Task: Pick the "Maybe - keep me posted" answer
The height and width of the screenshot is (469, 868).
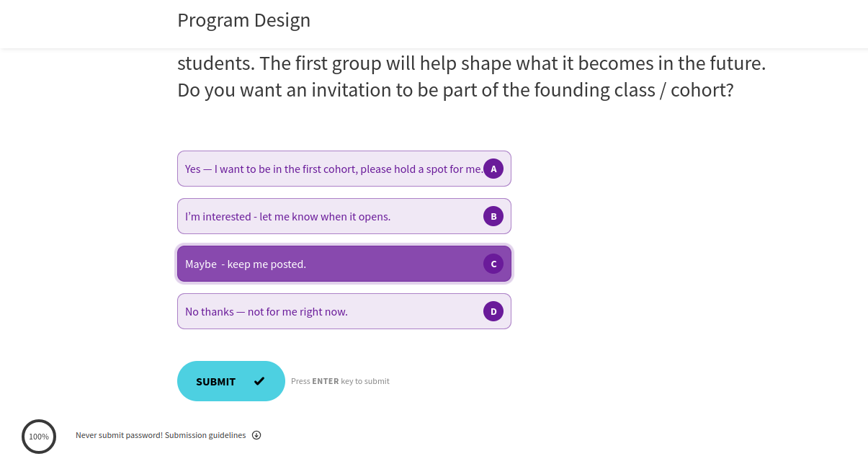Action: pos(246,264)
